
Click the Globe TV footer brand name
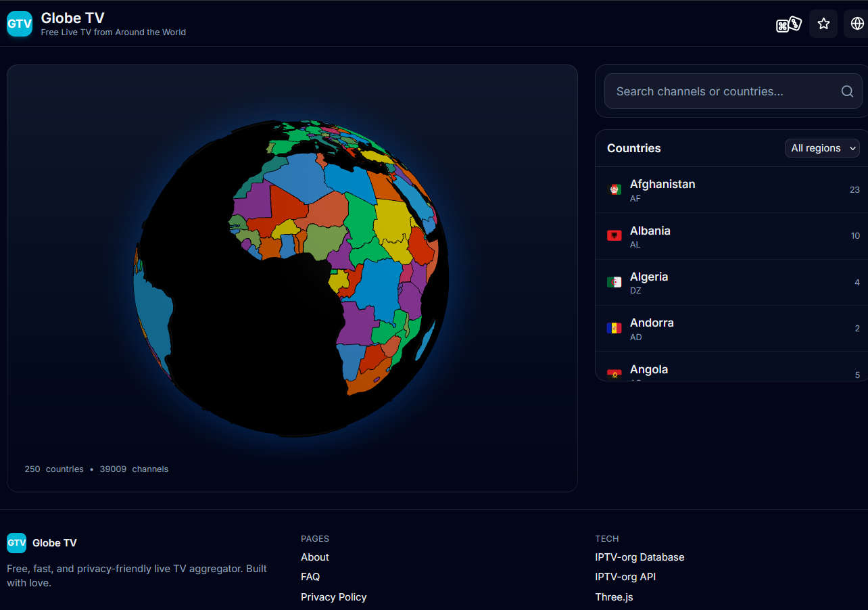coord(55,543)
